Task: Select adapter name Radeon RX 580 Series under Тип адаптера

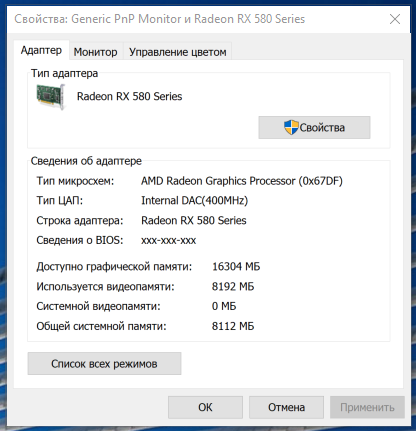Action: 130,96
